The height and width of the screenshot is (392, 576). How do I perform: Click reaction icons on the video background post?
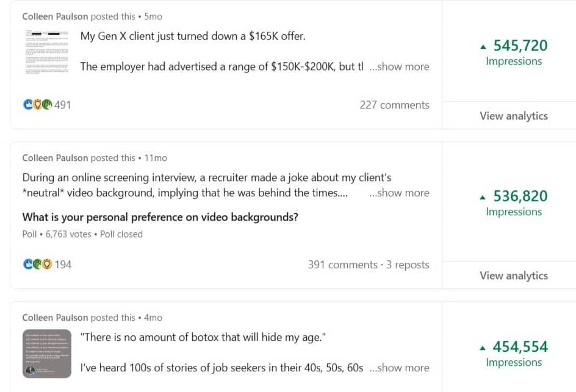37,265
